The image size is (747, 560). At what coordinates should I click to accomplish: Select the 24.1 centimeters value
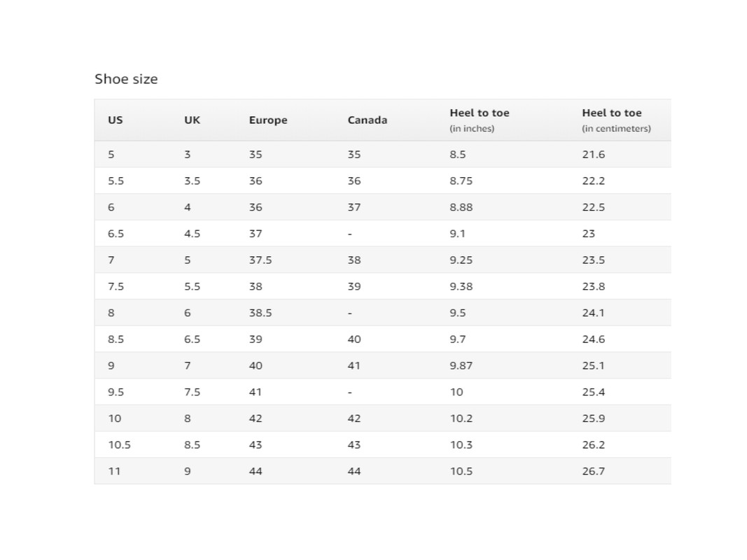[x=593, y=313]
